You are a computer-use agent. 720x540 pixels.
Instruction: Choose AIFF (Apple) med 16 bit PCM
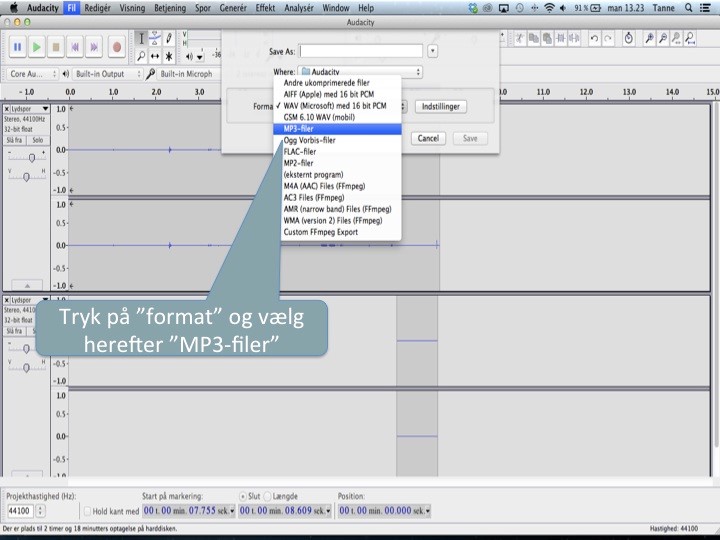coord(337,94)
